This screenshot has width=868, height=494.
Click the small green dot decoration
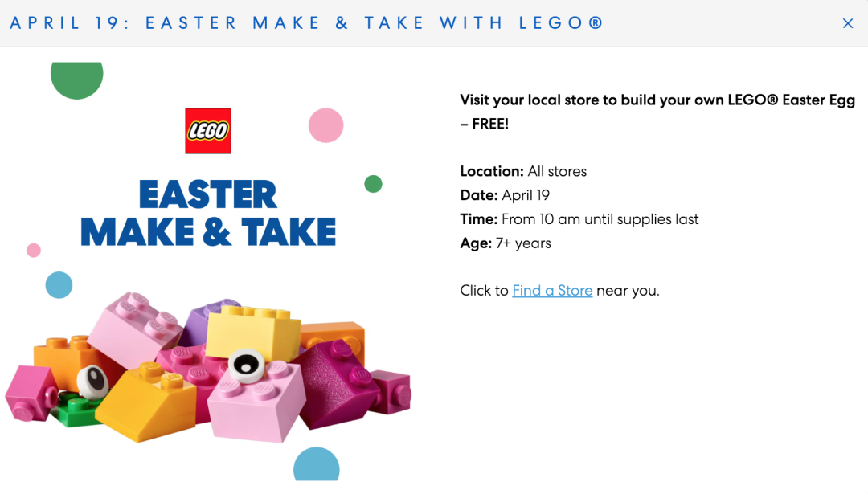pyautogui.click(x=373, y=184)
